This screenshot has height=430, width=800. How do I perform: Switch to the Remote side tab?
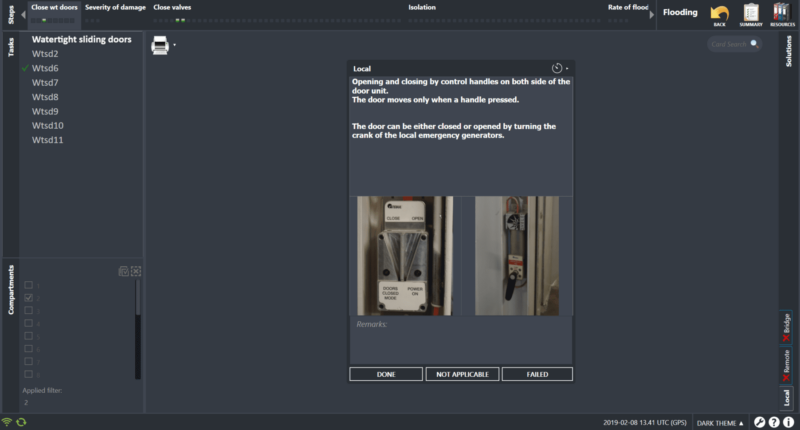786,365
